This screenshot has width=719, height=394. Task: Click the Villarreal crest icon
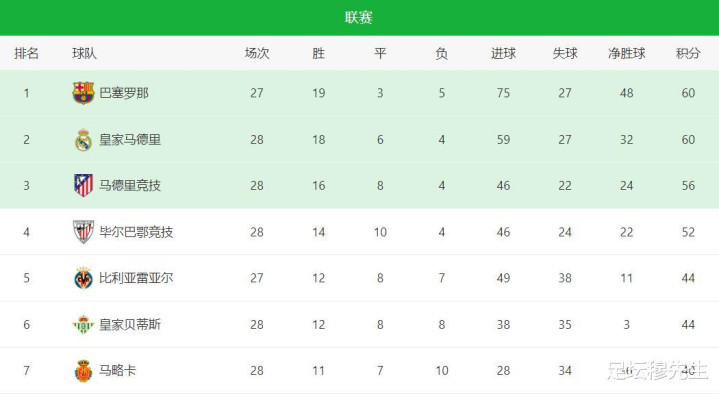83,278
